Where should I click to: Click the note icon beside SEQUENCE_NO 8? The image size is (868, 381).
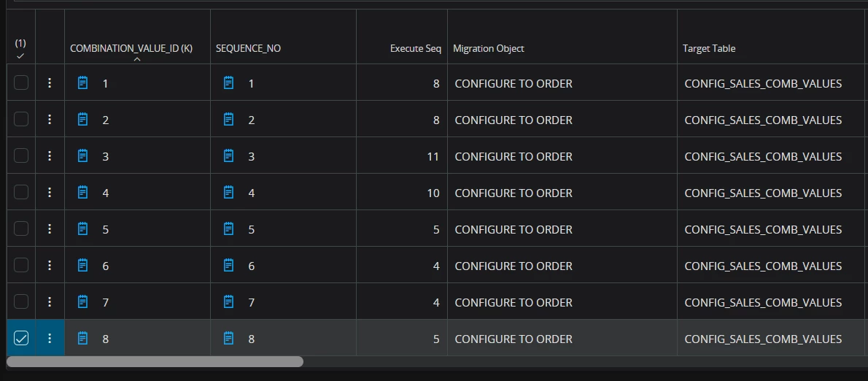click(x=229, y=339)
